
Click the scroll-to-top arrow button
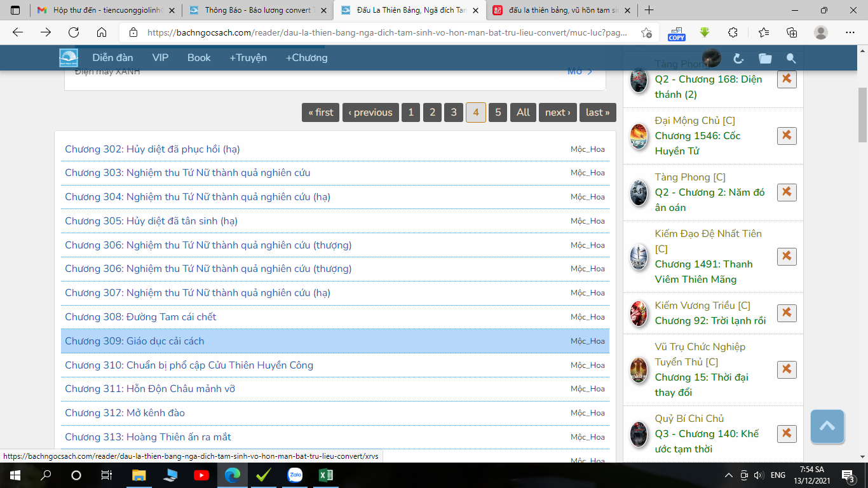point(827,426)
